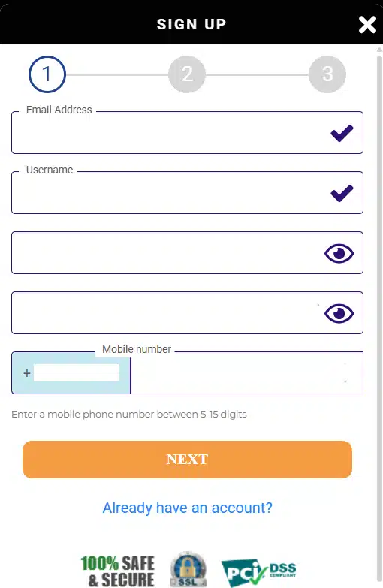Click the Username input field
Viewport: 383px width, 588px height.
click(x=187, y=192)
